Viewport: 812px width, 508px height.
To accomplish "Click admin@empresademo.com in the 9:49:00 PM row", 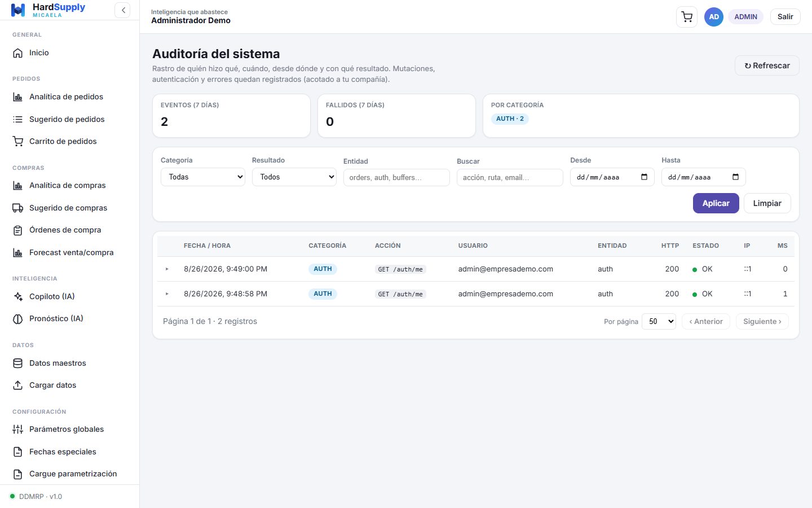I will click(506, 269).
